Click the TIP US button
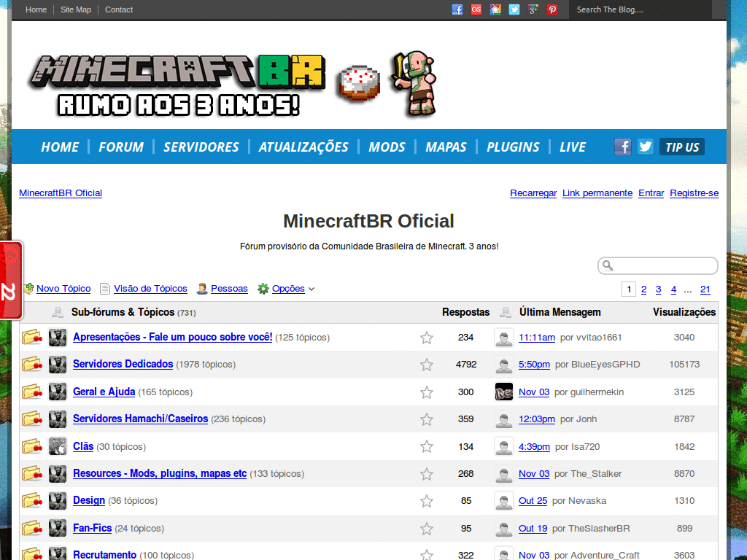 coord(682,147)
